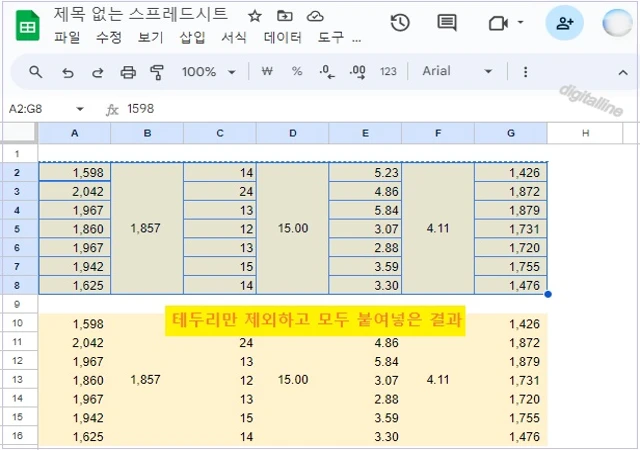Select cell C3 with 24 in top table
The image size is (640, 450).
[220, 191]
